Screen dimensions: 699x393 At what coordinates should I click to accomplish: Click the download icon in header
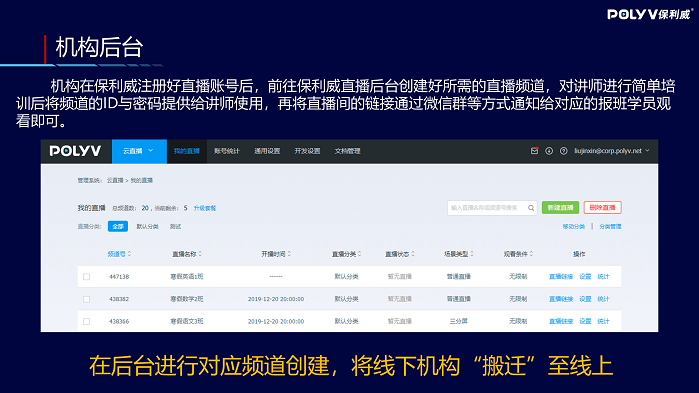pos(549,151)
